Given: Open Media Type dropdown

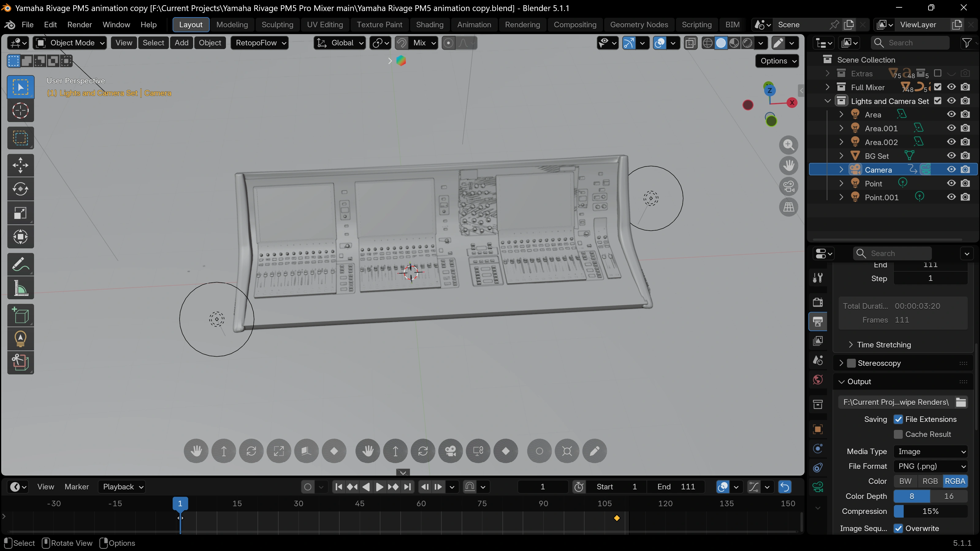Looking at the screenshot, I should click(x=931, y=452).
